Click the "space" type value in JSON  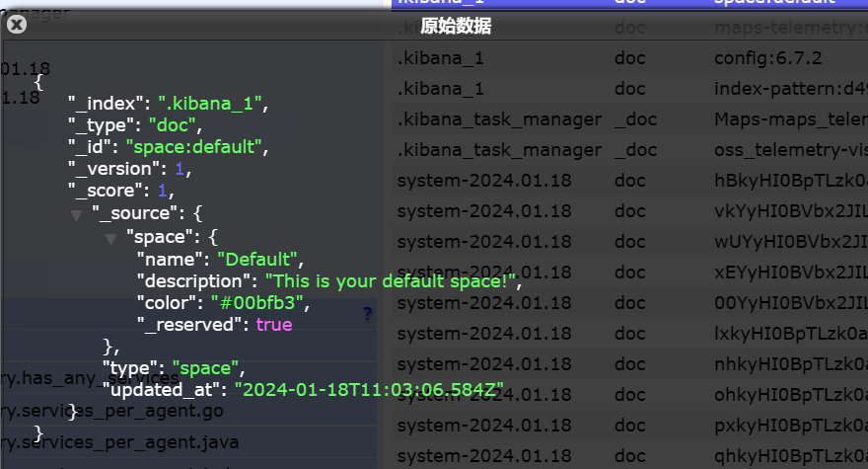(x=205, y=368)
